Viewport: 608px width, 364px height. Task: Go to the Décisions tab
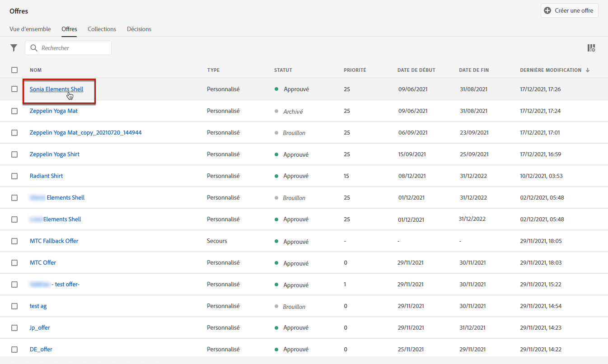pos(139,29)
